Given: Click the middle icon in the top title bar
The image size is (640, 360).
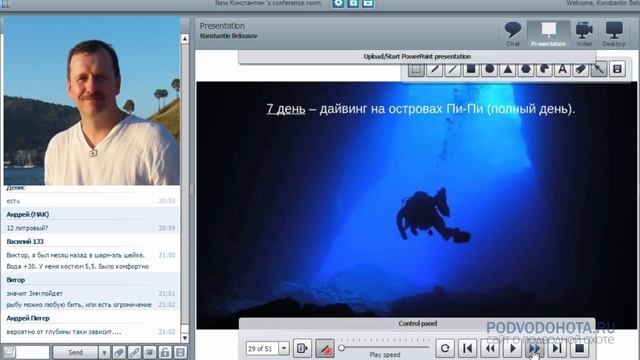Looking at the screenshot, I should (x=353, y=3).
